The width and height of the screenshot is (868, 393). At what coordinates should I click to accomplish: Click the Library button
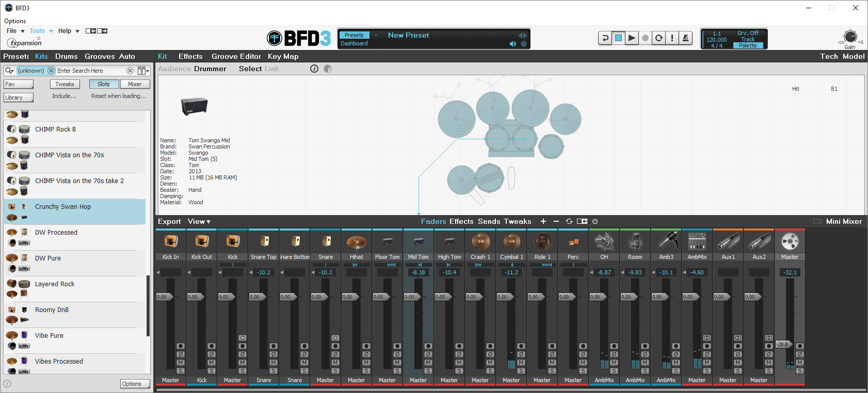coord(19,97)
